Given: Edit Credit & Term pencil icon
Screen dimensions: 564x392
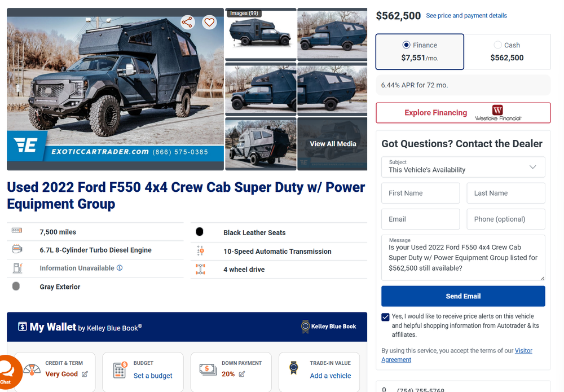Looking at the screenshot, I should coord(85,374).
